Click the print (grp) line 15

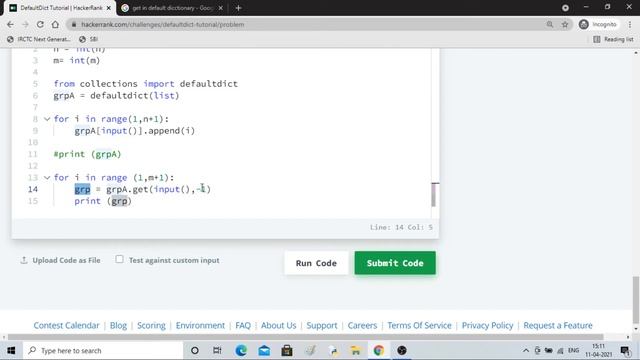click(103, 201)
